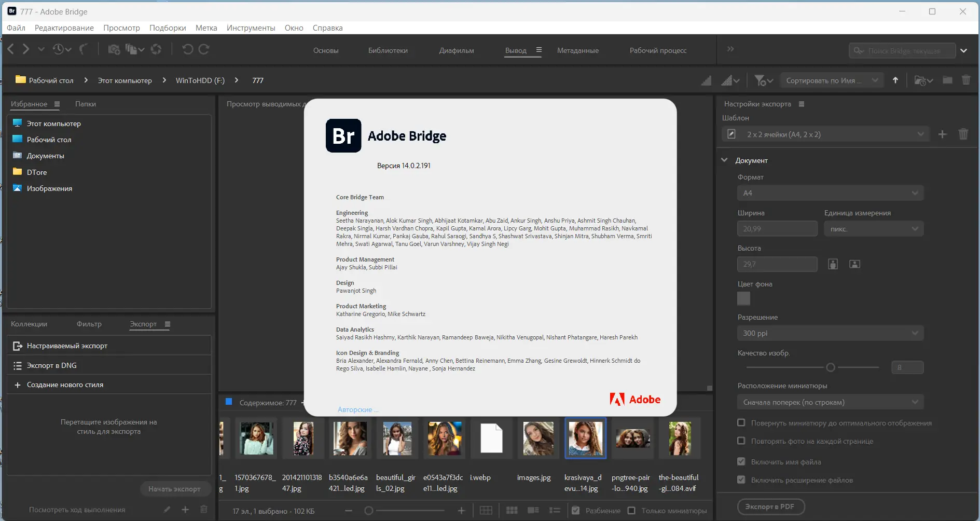Switch to the Папки tab
The image size is (980, 521).
pyautogui.click(x=86, y=104)
